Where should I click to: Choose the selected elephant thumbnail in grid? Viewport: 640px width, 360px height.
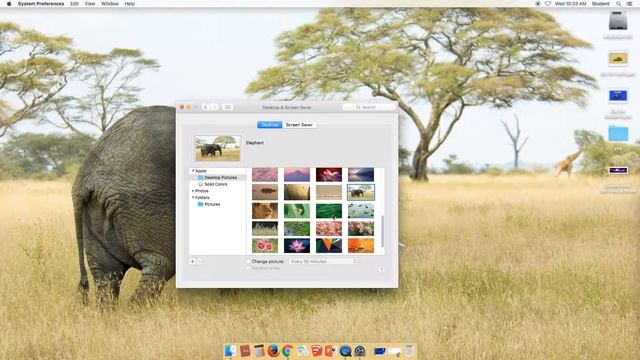click(361, 192)
